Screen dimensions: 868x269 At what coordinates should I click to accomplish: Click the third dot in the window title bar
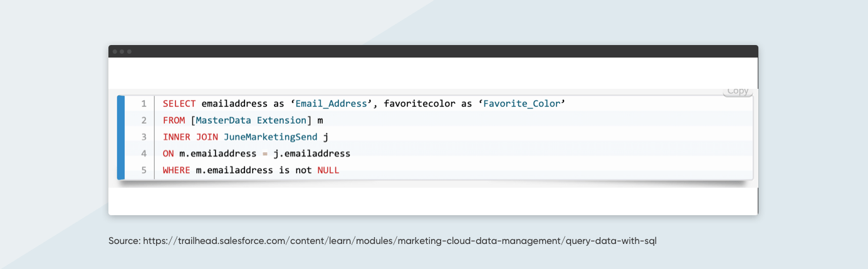coord(129,51)
